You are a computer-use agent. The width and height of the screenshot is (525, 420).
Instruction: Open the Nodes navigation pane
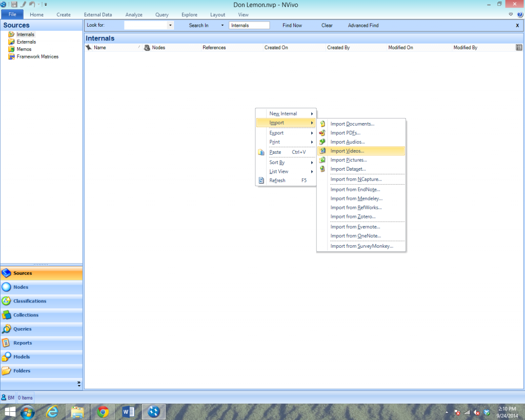pos(42,287)
